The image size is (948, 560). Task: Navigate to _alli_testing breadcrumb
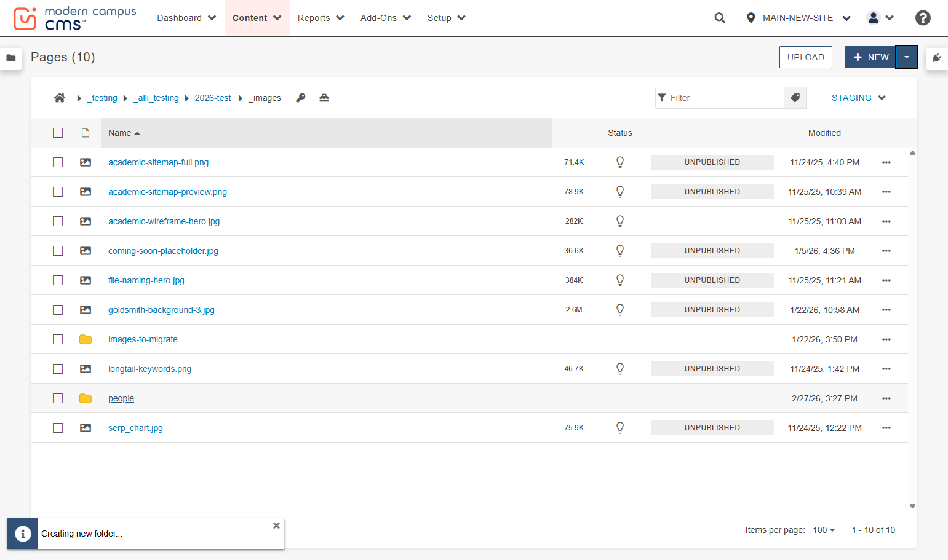[x=156, y=98]
